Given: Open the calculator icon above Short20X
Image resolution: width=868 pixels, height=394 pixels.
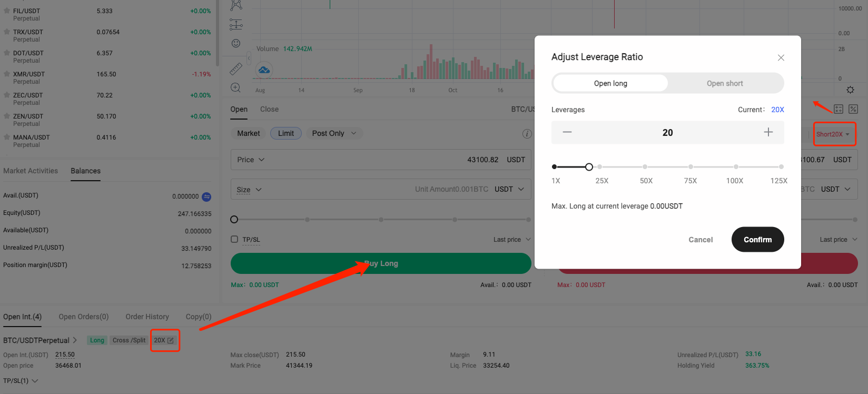Looking at the screenshot, I should tap(839, 109).
